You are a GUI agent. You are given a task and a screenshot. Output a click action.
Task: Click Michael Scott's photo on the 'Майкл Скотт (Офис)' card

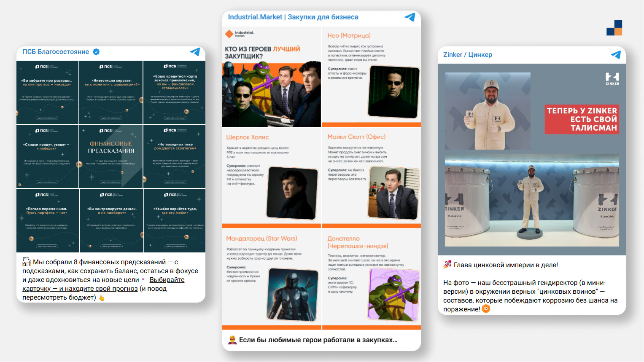(x=394, y=193)
